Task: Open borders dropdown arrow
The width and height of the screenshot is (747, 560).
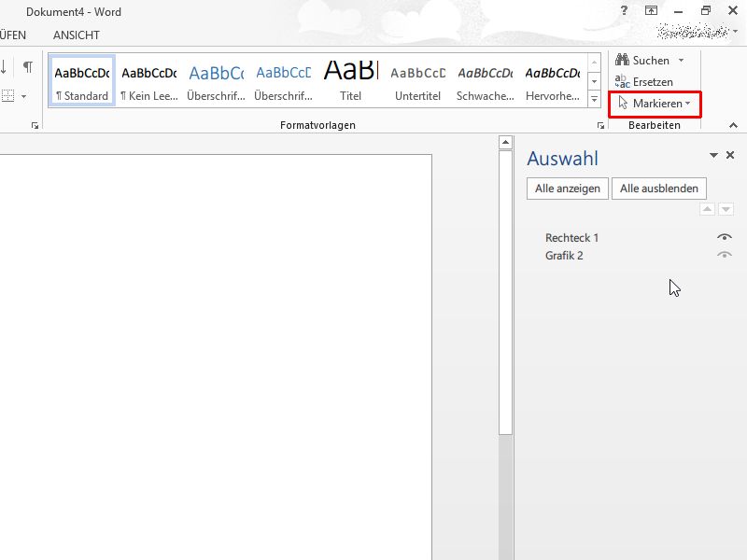Action: [x=23, y=96]
